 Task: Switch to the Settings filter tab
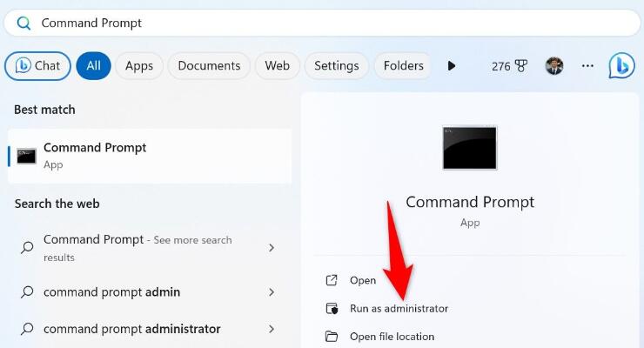pos(337,65)
